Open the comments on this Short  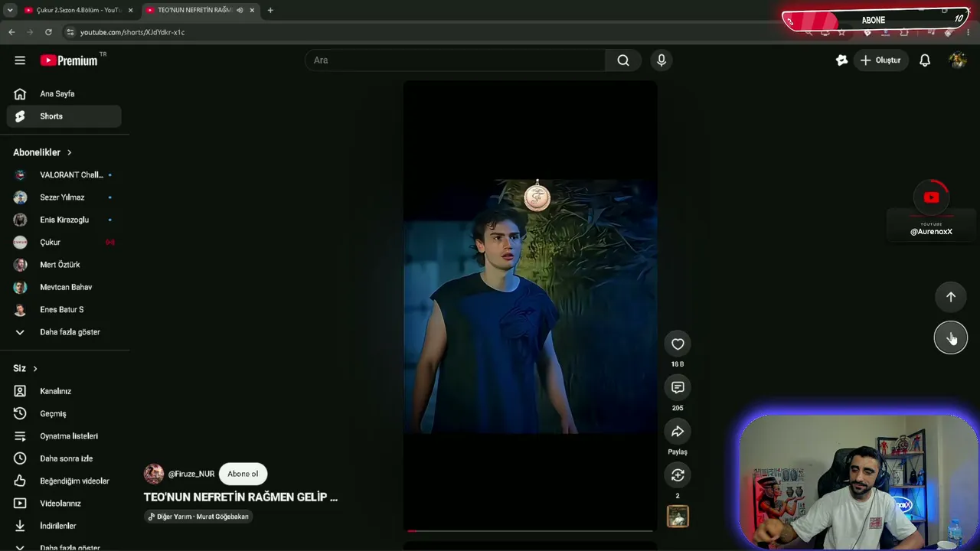tap(678, 388)
